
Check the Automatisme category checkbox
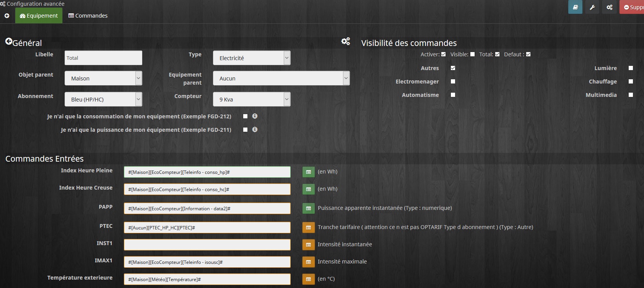pos(453,95)
